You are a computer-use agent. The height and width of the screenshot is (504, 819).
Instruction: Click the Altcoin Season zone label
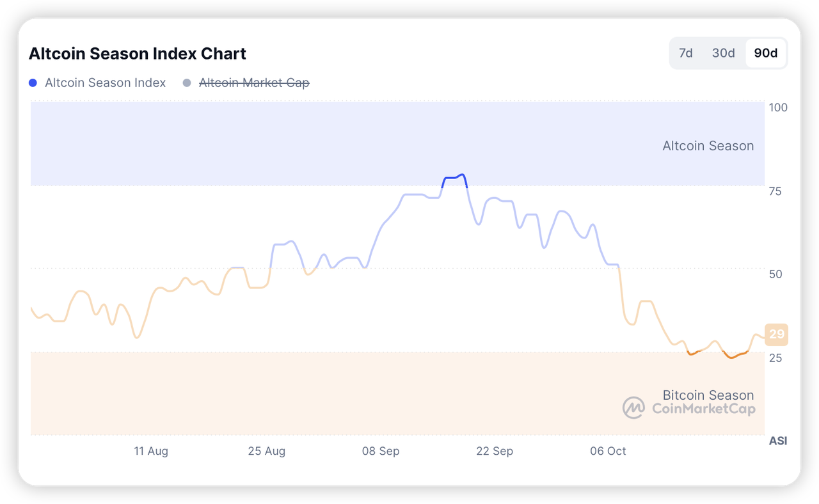tap(708, 146)
